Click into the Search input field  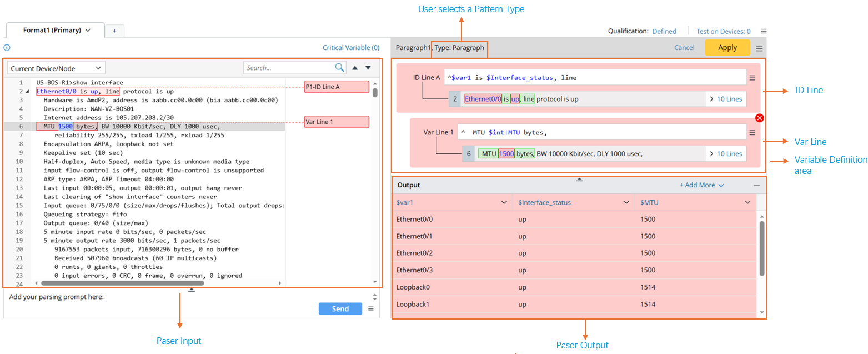(289, 68)
